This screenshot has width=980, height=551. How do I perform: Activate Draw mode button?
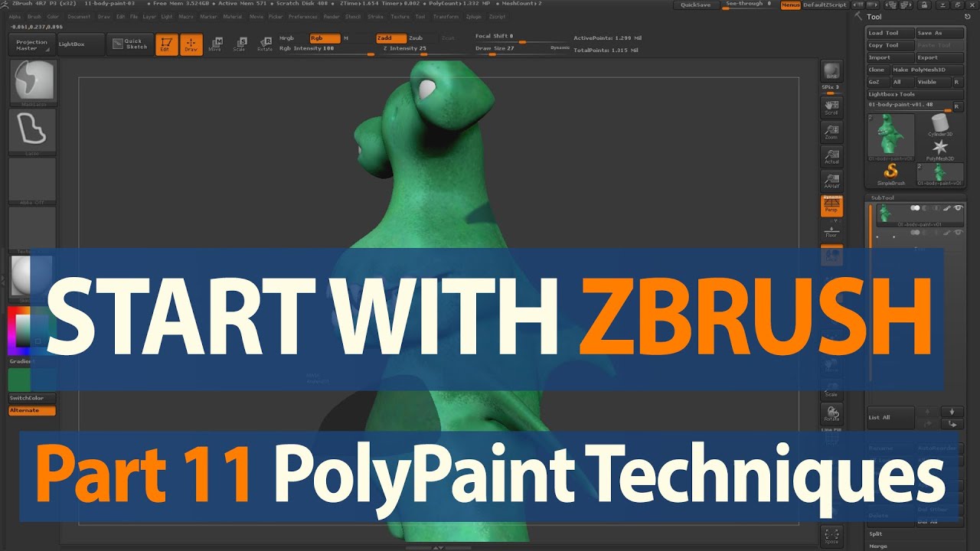(x=191, y=44)
